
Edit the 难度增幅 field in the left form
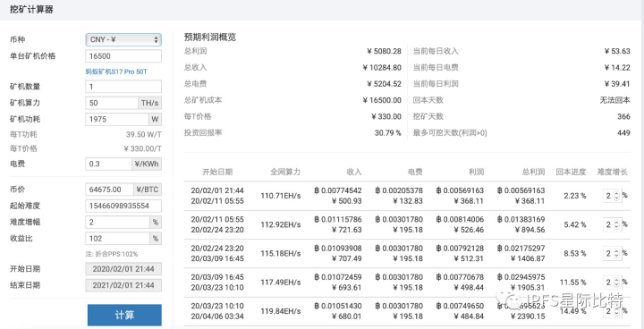117,223
